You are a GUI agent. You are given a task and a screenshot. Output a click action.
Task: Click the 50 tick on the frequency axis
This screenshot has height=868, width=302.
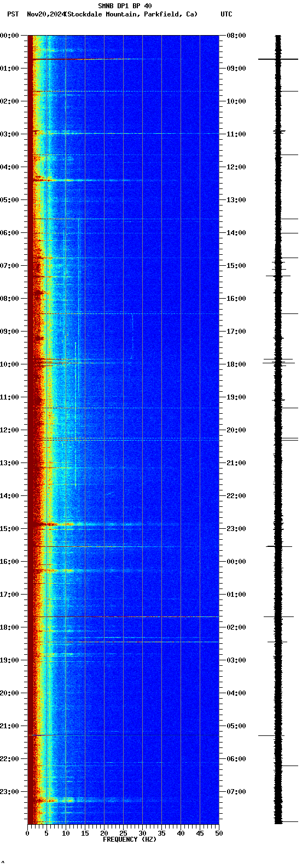(x=219, y=833)
